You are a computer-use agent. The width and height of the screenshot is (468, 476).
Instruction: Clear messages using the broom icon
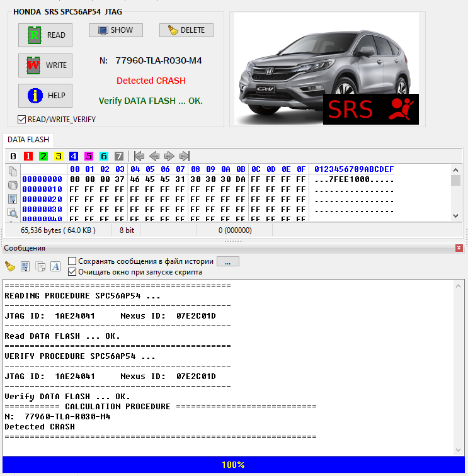[x=10, y=266]
